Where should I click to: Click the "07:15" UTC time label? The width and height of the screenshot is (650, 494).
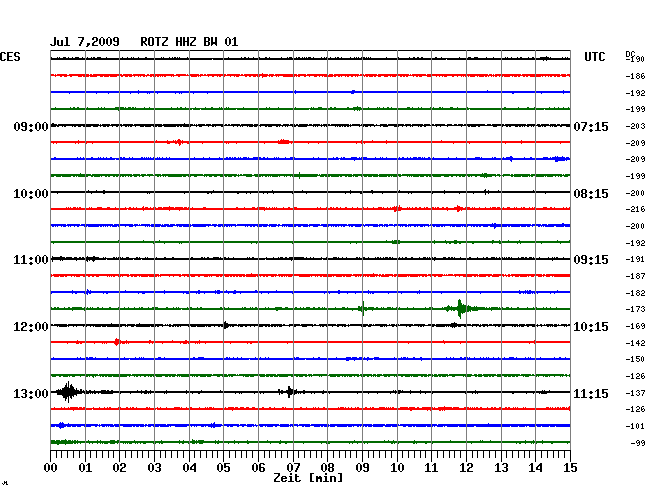click(x=591, y=126)
